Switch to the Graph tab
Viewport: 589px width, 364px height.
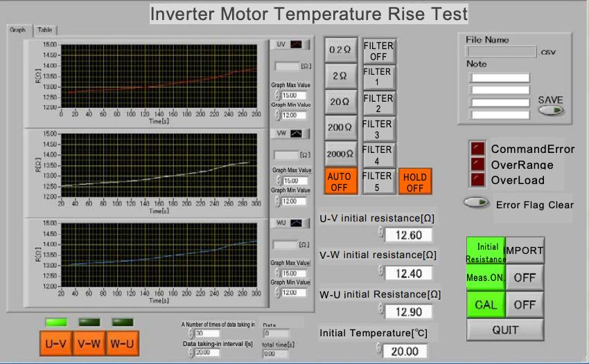pos(17,30)
